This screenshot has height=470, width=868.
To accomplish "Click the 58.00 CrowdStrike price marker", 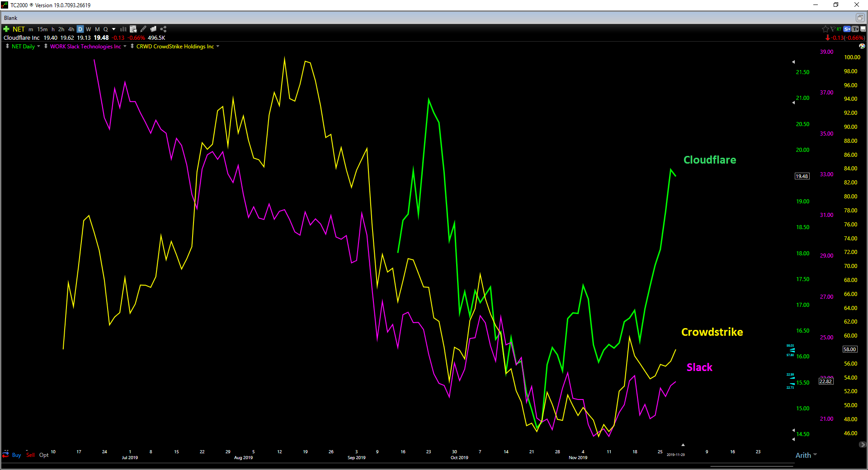I will click(850, 349).
